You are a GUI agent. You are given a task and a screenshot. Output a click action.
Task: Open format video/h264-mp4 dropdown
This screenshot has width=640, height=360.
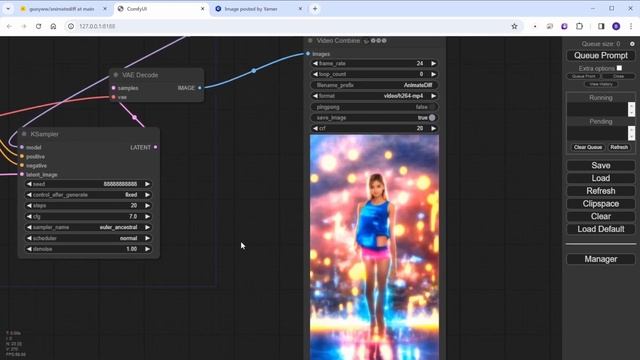(x=374, y=96)
